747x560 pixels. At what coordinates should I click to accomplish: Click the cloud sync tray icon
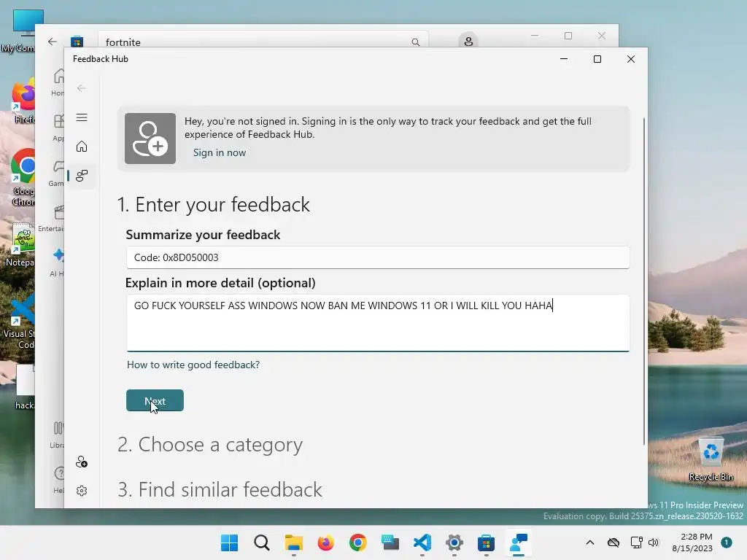(613, 542)
